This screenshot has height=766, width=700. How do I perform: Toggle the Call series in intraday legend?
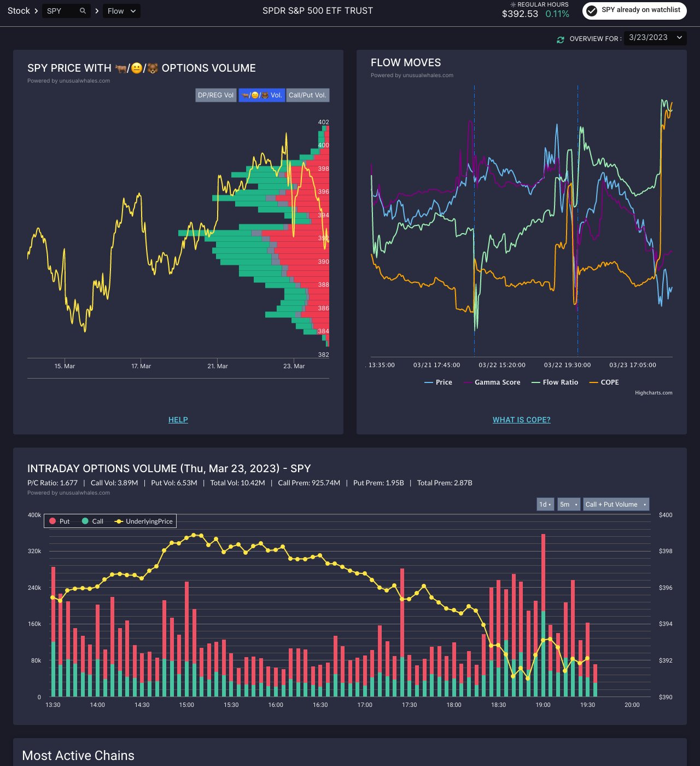(x=92, y=521)
